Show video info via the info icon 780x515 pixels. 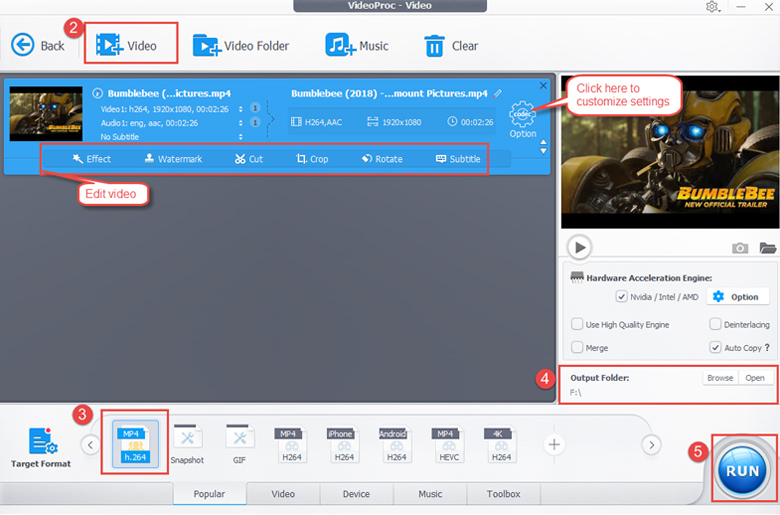(98, 93)
